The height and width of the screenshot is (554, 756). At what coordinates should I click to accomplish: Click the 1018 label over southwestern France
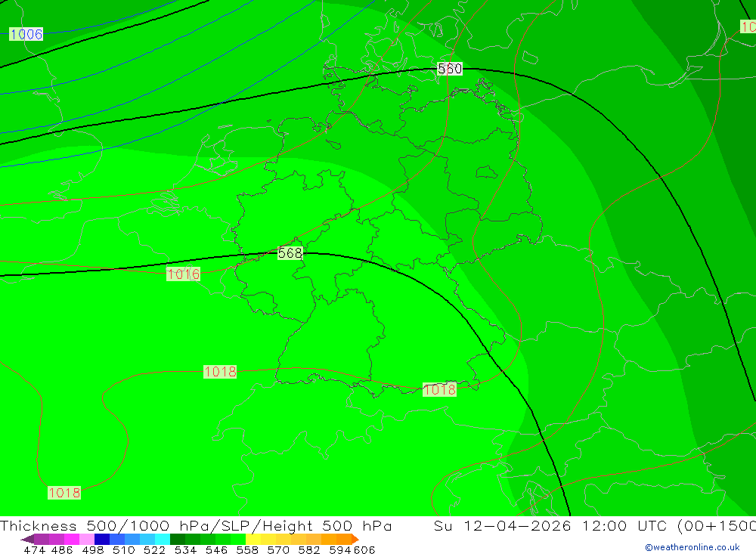tap(64, 492)
